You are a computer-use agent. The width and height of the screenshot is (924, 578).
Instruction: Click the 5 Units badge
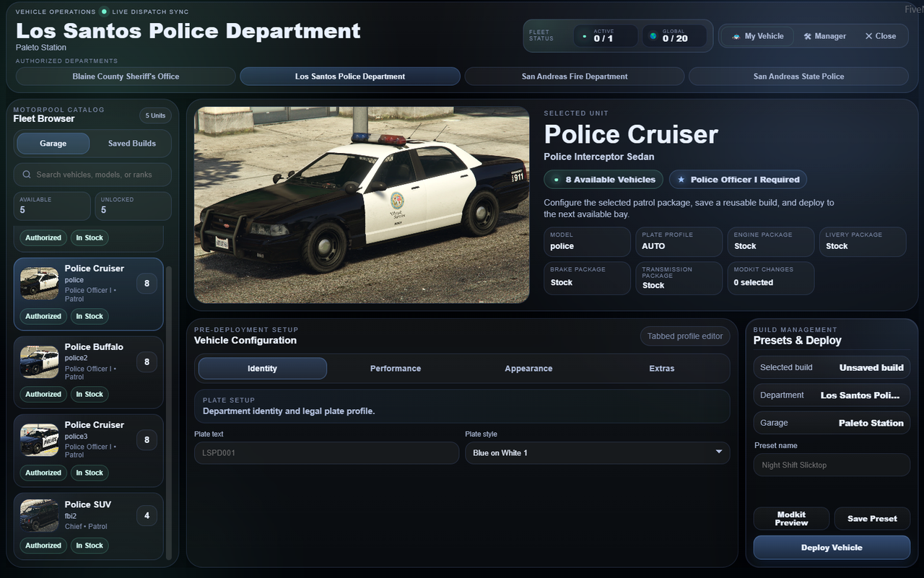click(155, 115)
